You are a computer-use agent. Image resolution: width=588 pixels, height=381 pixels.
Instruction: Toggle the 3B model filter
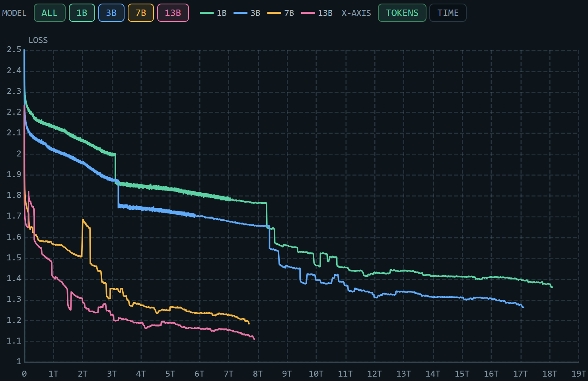(111, 13)
